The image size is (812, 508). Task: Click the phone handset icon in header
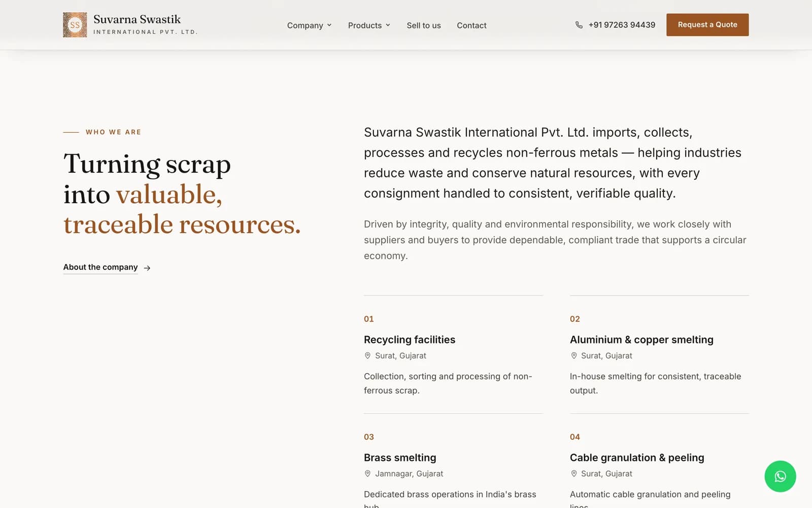[579, 25]
